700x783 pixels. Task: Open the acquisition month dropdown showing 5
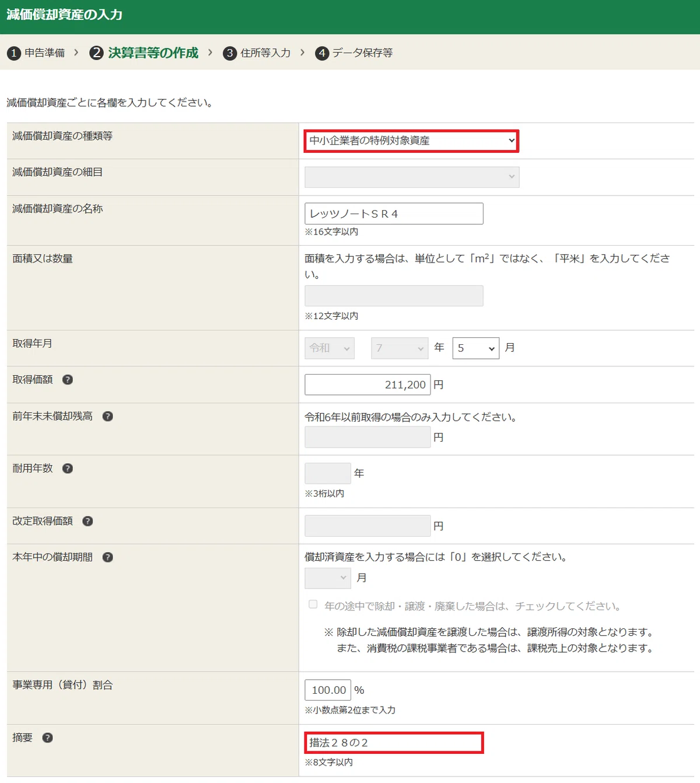click(476, 348)
